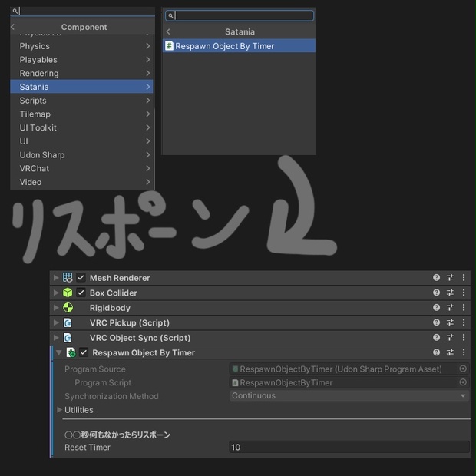
Task: Open the Rendering component category
Action: (81, 73)
